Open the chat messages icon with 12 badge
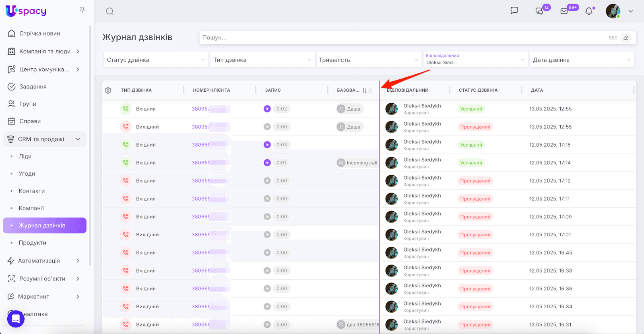This screenshot has height=334, width=644. (x=539, y=11)
